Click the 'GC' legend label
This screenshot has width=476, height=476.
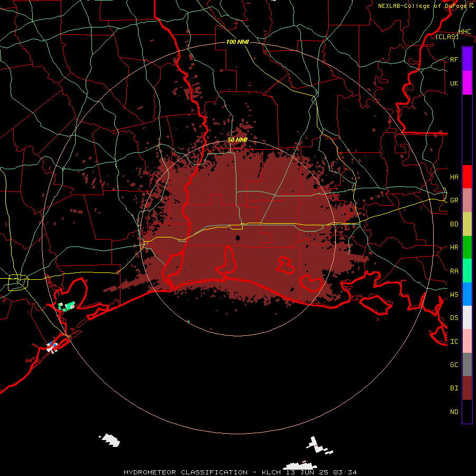pyautogui.click(x=454, y=365)
